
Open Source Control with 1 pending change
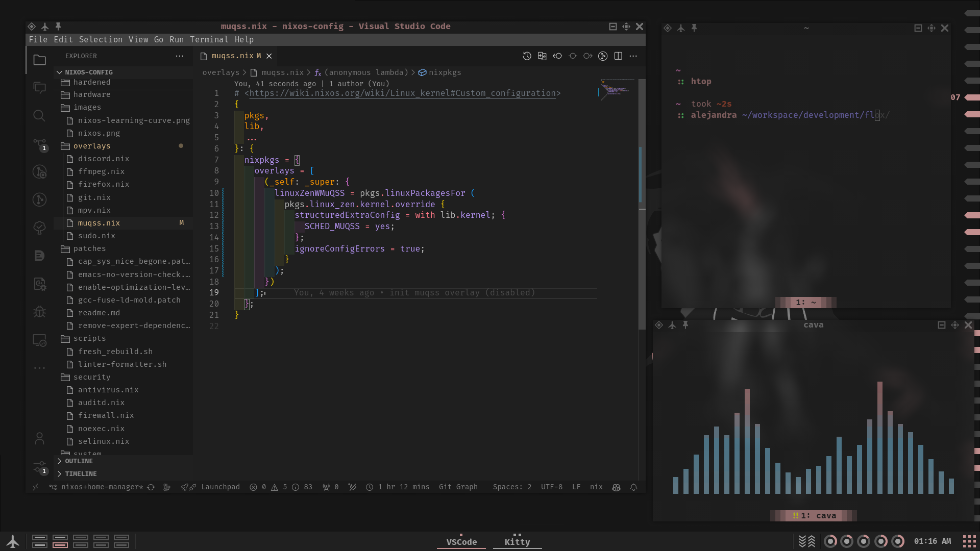40,145
